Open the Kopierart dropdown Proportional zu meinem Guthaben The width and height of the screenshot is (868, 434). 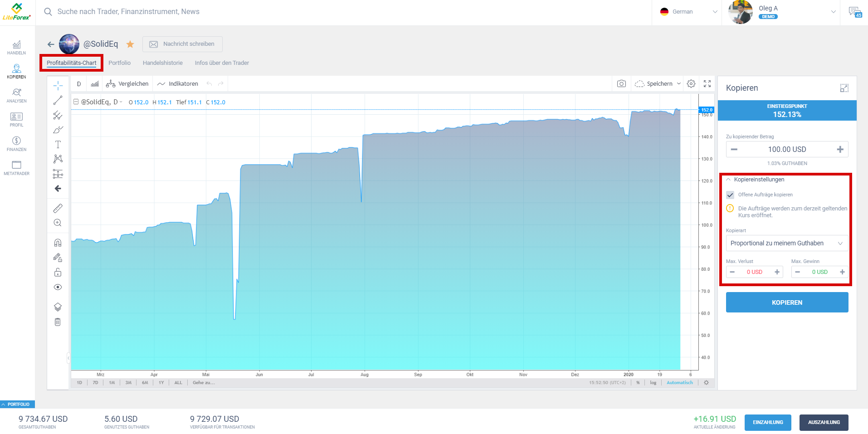coord(787,243)
